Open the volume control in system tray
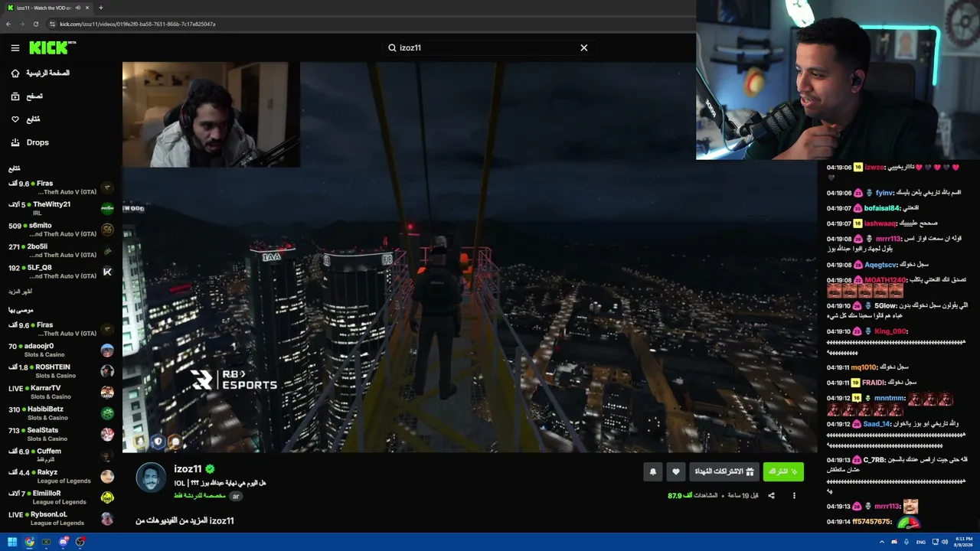 945,542
